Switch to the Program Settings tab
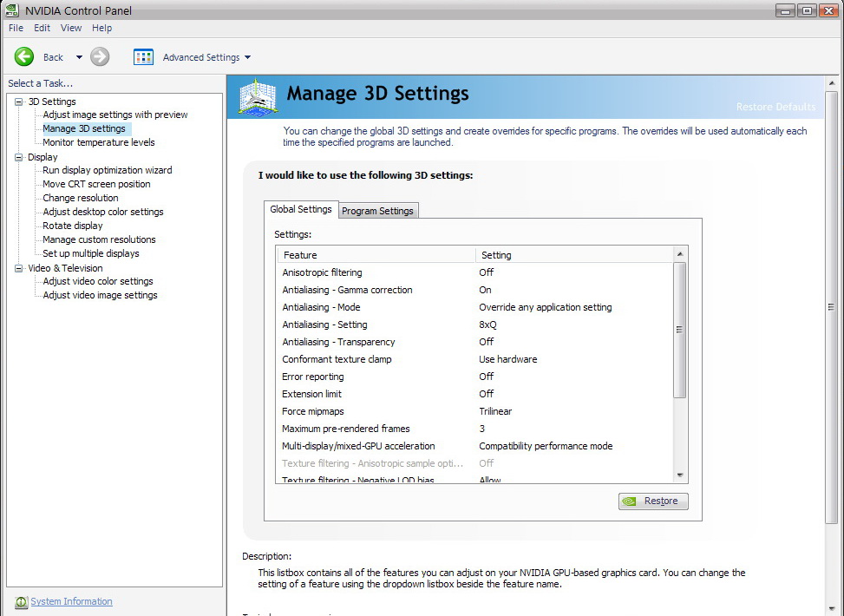844x616 pixels. point(378,211)
